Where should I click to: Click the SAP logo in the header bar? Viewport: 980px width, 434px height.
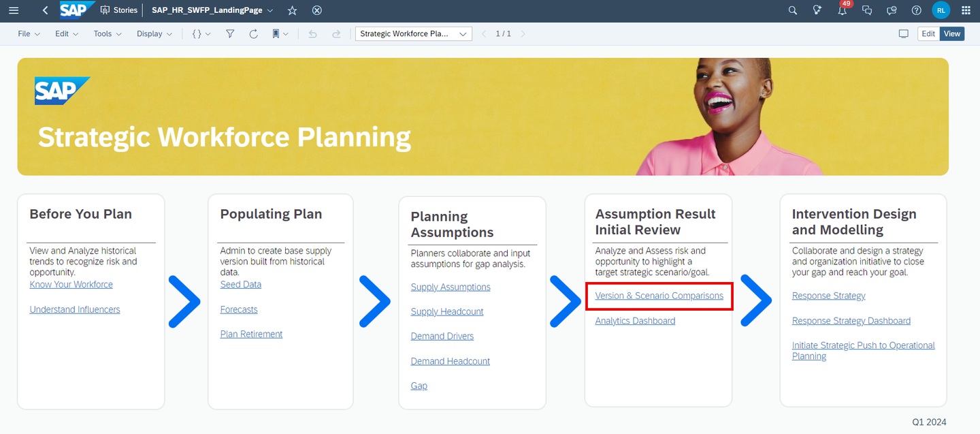pyautogui.click(x=76, y=10)
